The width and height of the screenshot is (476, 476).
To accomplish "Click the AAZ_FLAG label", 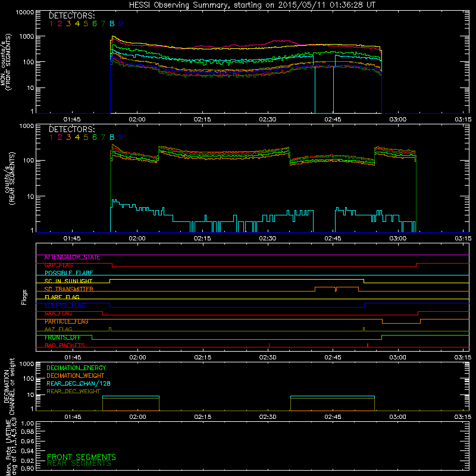I will 58,330.
